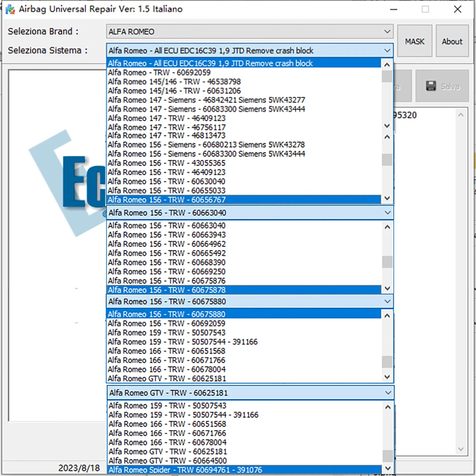Open the Seleziona Brand ALFA ROMEO dropdown

click(x=249, y=31)
